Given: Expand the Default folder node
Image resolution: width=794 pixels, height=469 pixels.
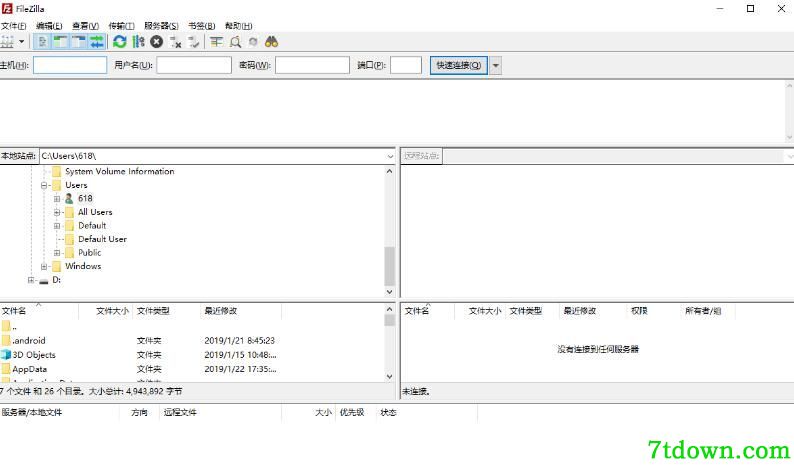Looking at the screenshot, I should coord(57,226).
